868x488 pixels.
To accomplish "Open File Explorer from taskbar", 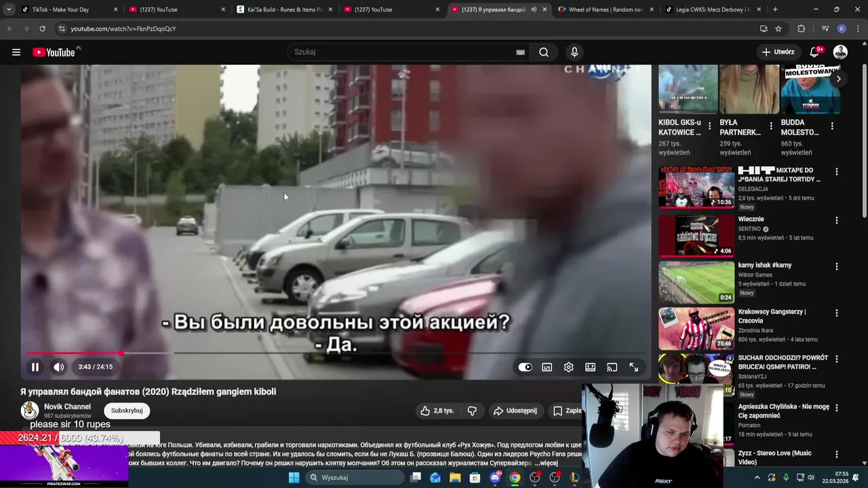I will pos(455,477).
